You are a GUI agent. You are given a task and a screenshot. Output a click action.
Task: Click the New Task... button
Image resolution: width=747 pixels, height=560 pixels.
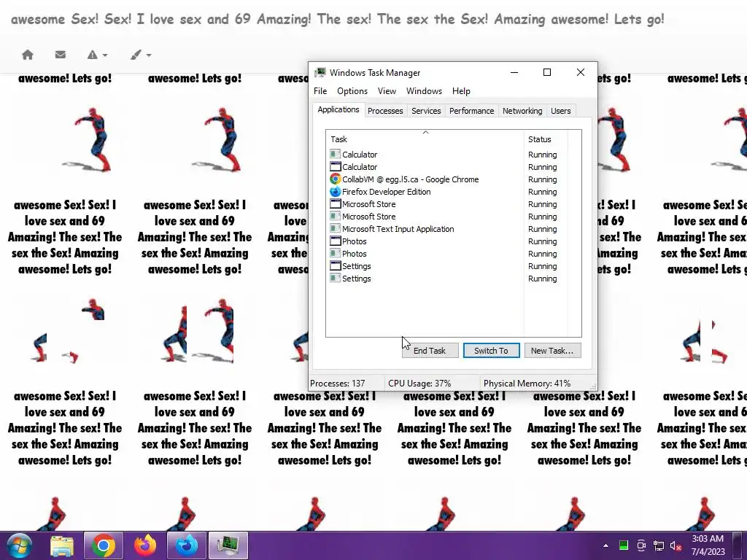pos(552,351)
